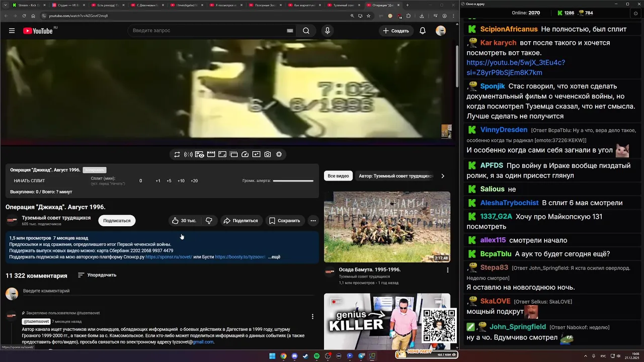
Task: Open the enhancer settings gear icon
Action: tap(279, 154)
